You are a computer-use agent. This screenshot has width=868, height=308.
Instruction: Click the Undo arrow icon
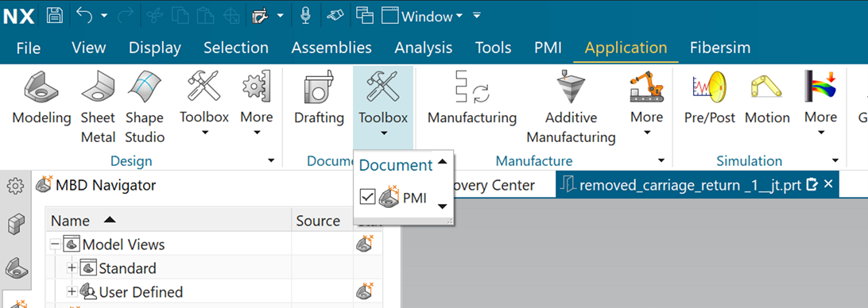pyautogui.click(x=84, y=16)
